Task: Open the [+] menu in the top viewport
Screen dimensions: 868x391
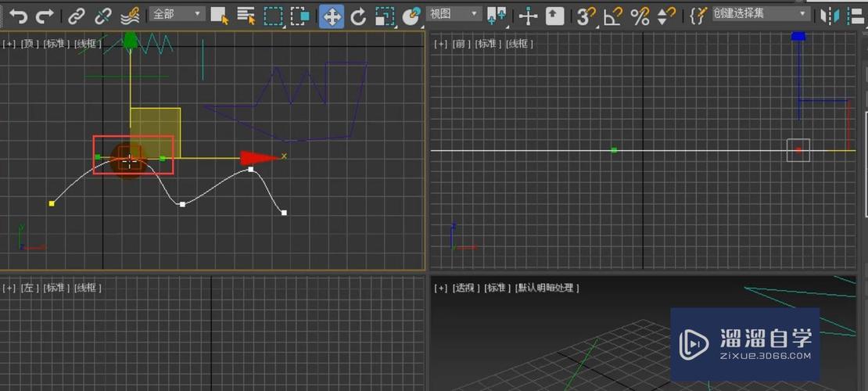Action: coord(9,44)
